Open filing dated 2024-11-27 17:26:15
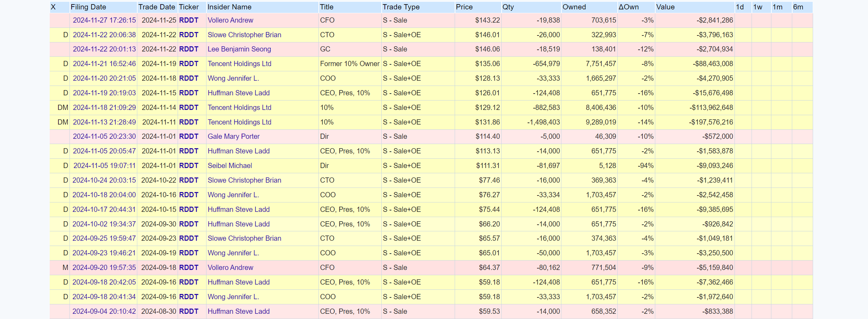Viewport: 868px width, 319px height. [x=104, y=20]
